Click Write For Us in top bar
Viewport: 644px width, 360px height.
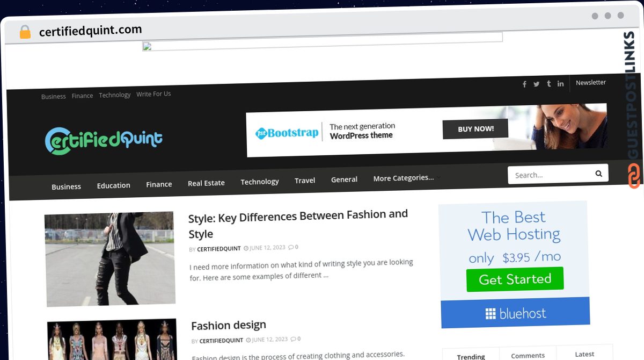tap(153, 94)
